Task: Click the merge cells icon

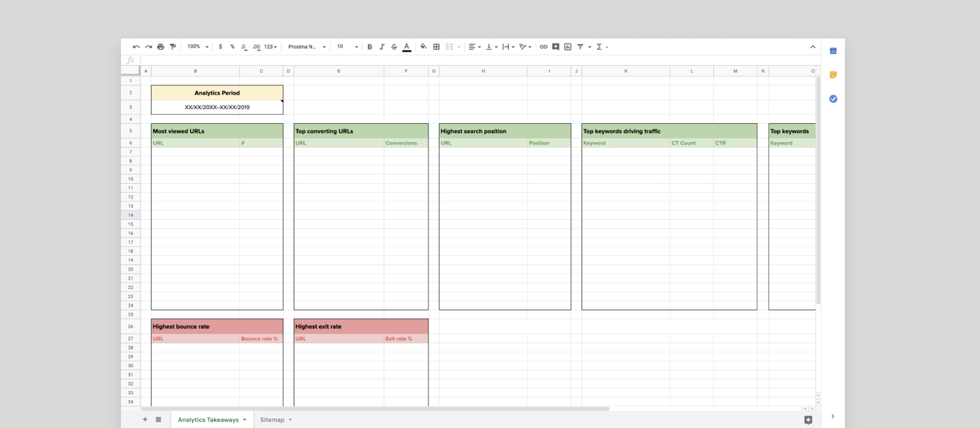Action: click(x=449, y=47)
